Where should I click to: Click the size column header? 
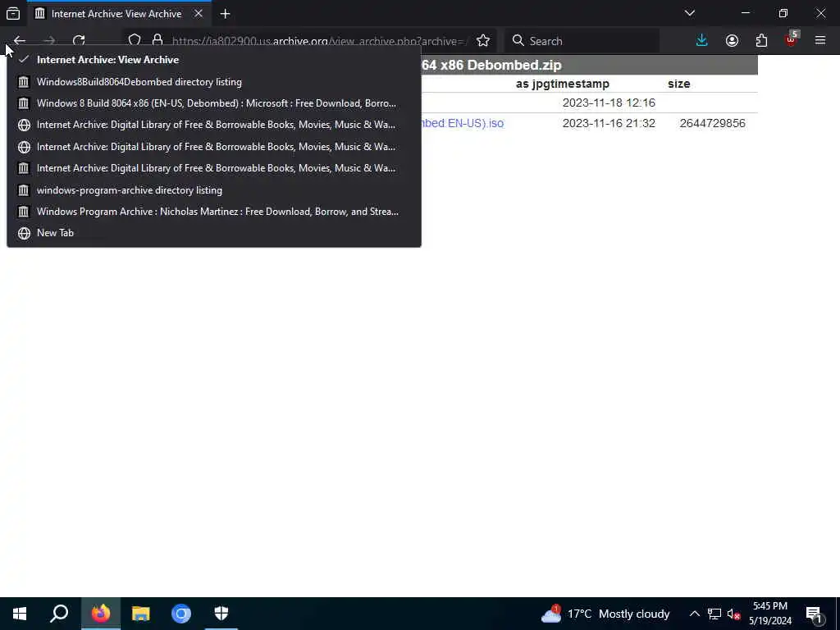678,84
